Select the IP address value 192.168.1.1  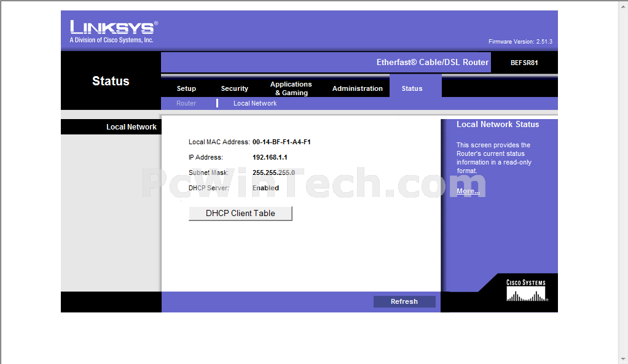tap(270, 157)
